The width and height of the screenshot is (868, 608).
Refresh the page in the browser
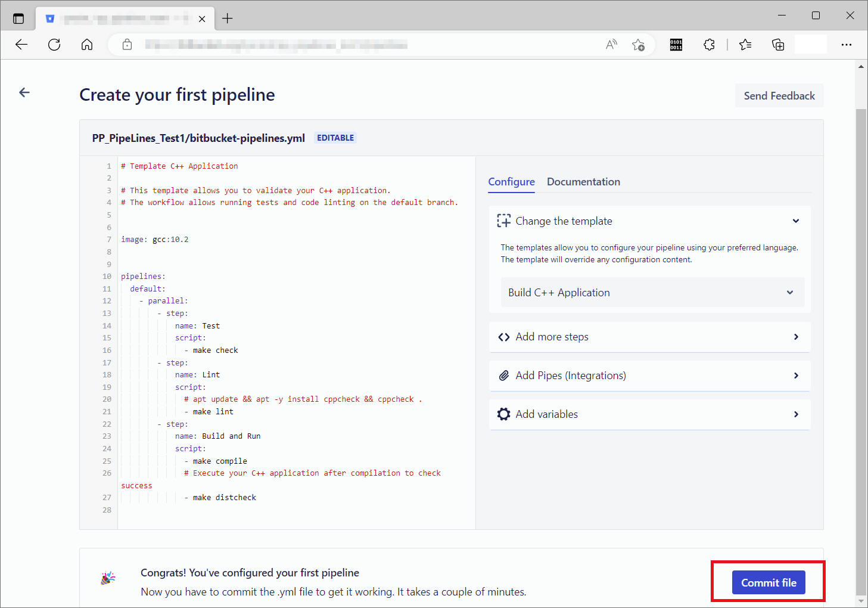click(x=54, y=45)
